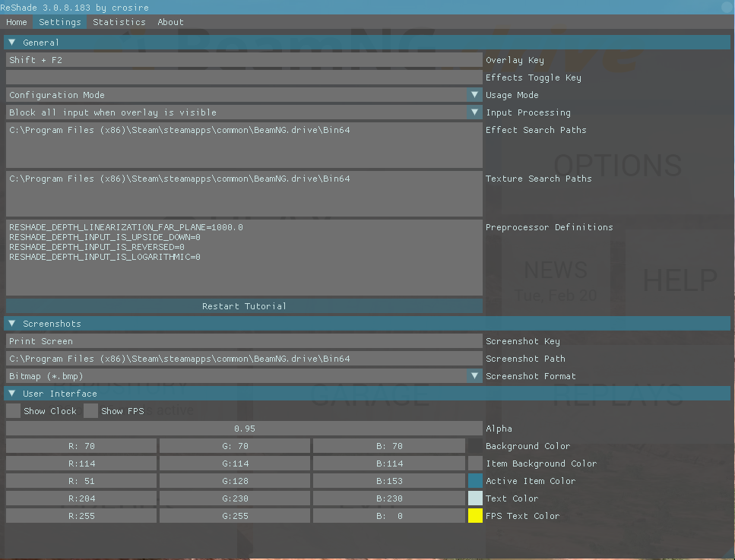Click the Background Color G: 70 field
Viewport: 735px width, 560px height.
(235, 446)
